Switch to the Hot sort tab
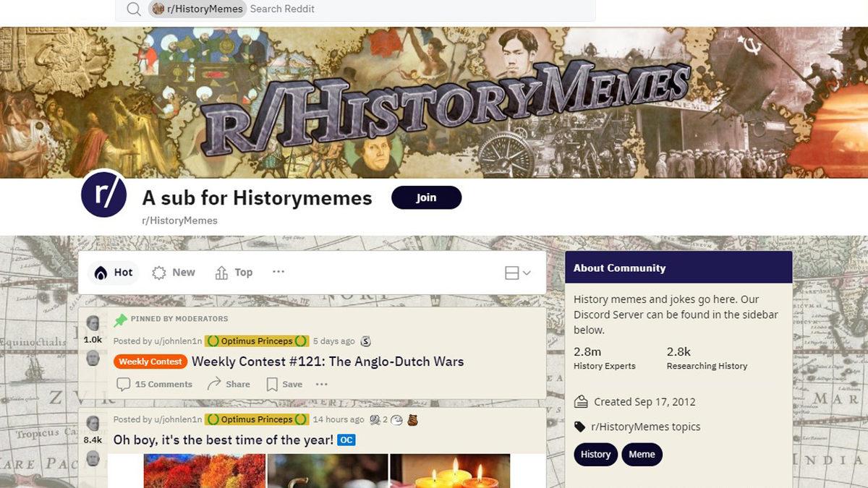 114,273
